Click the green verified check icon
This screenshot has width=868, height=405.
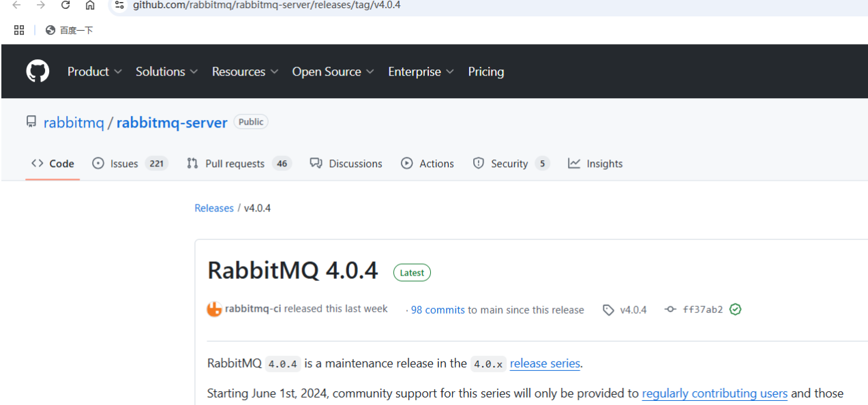tap(735, 310)
